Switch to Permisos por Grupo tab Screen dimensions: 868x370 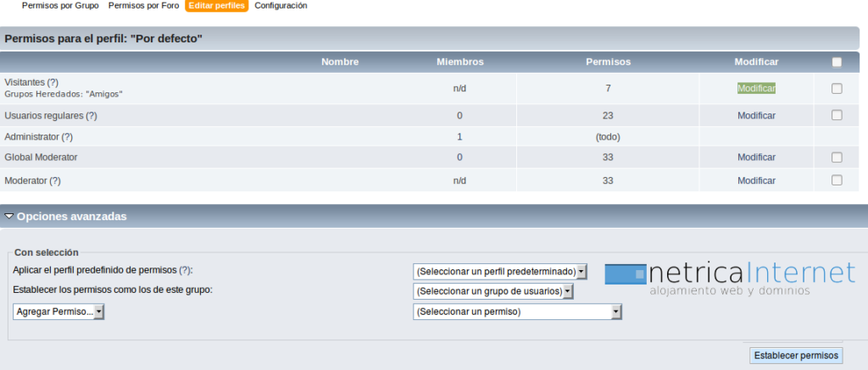coord(60,6)
